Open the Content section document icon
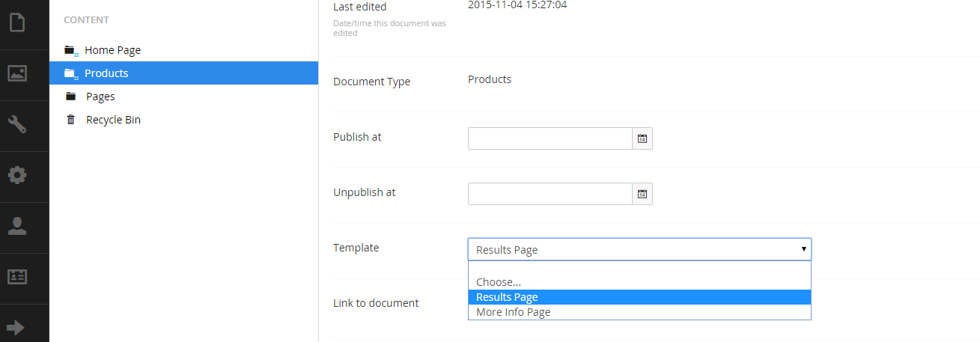 (x=16, y=22)
